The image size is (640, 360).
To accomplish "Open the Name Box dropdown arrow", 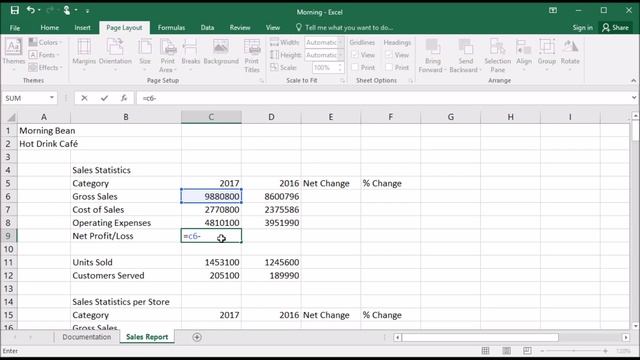I will click(52, 98).
